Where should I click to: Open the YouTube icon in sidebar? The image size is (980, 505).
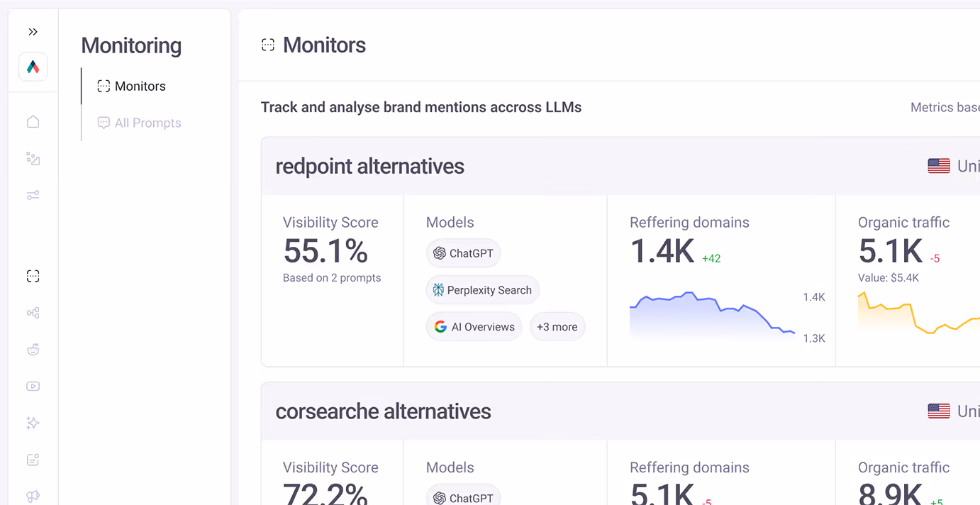(x=33, y=387)
